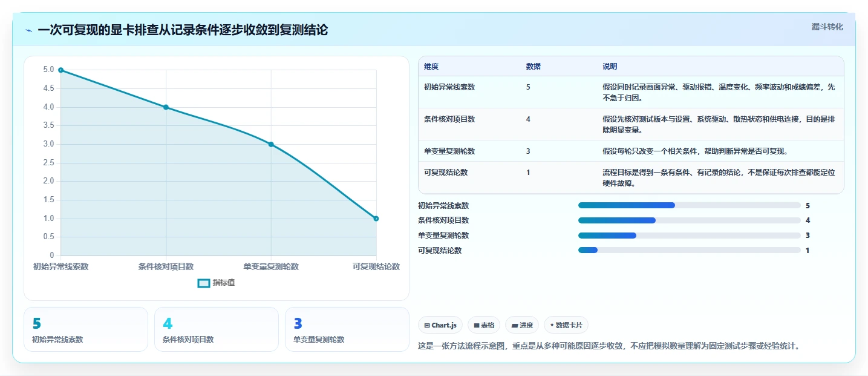The image size is (868, 376).
Task: Click the 漏斗转化 label in header
Action: (x=827, y=27)
